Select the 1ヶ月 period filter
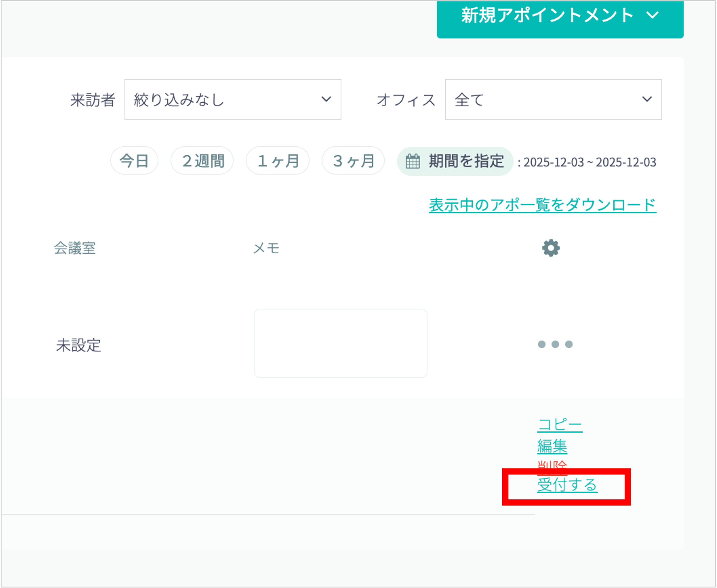Viewport: 717px width, 588px height. click(x=277, y=161)
